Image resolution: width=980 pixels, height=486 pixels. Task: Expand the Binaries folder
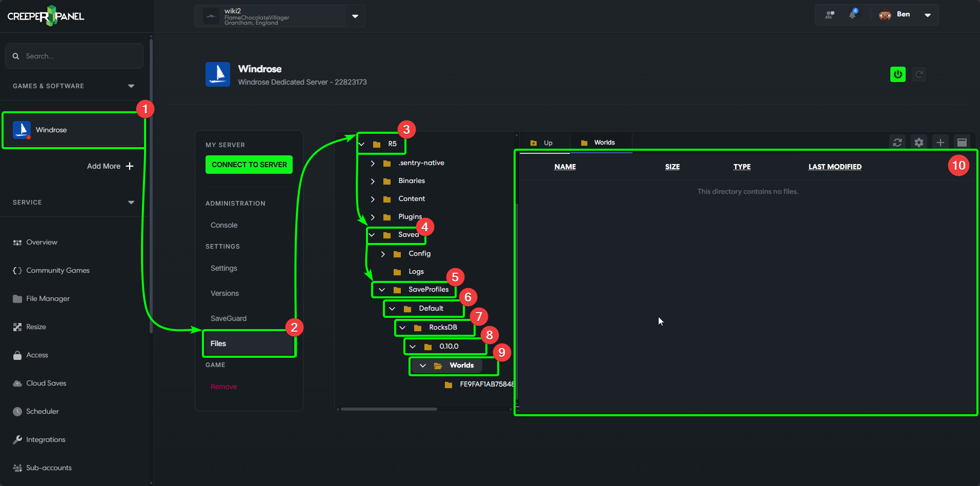pyautogui.click(x=373, y=181)
